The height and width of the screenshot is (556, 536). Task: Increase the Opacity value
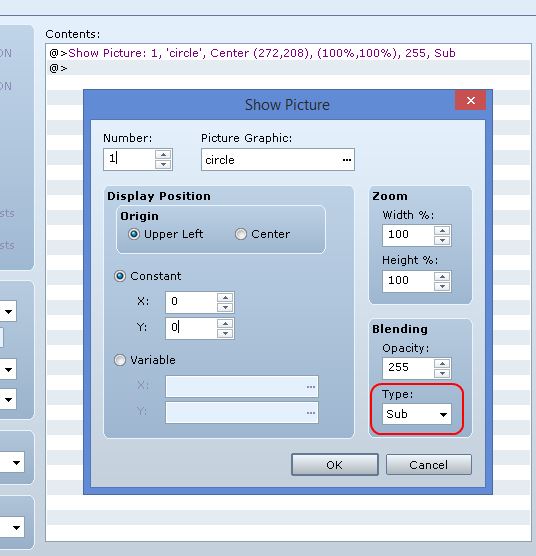click(x=442, y=363)
